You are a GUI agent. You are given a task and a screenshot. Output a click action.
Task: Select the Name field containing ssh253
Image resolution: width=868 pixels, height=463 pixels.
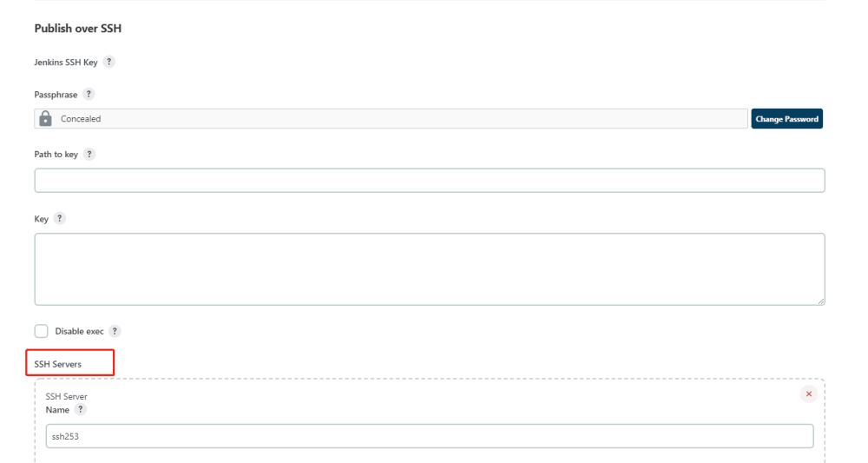[x=430, y=436]
